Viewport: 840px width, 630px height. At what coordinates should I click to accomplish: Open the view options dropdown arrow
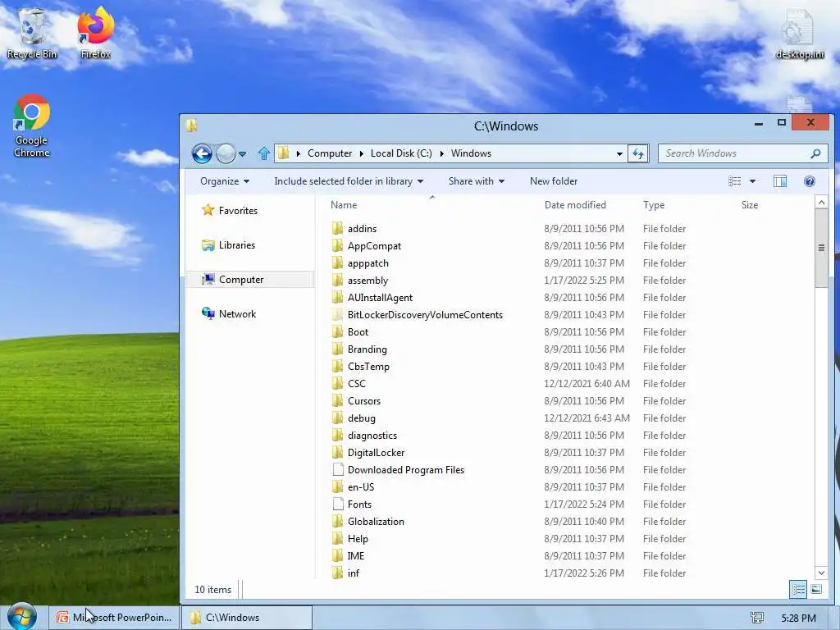(752, 181)
